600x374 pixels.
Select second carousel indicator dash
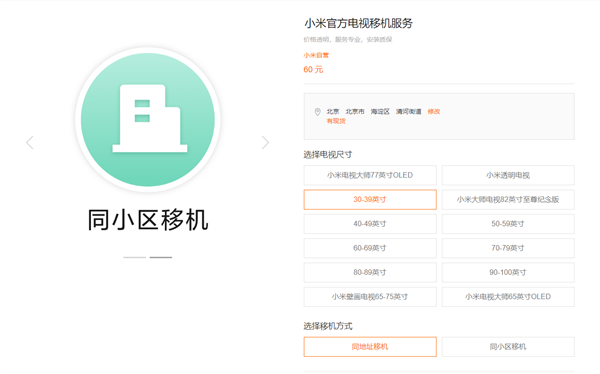[x=161, y=257]
